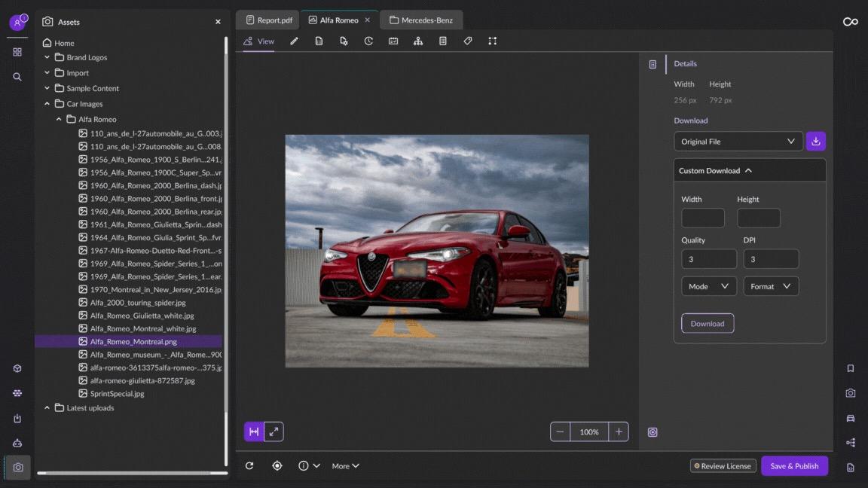
Task: Click Review License button
Action: [723, 466]
